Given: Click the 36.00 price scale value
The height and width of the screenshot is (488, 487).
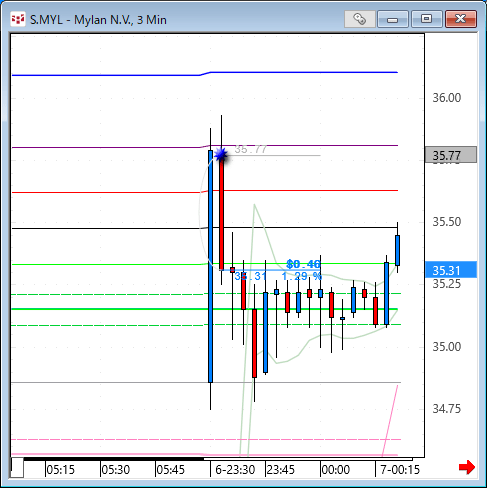Looking at the screenshot, I should point(447,98).
